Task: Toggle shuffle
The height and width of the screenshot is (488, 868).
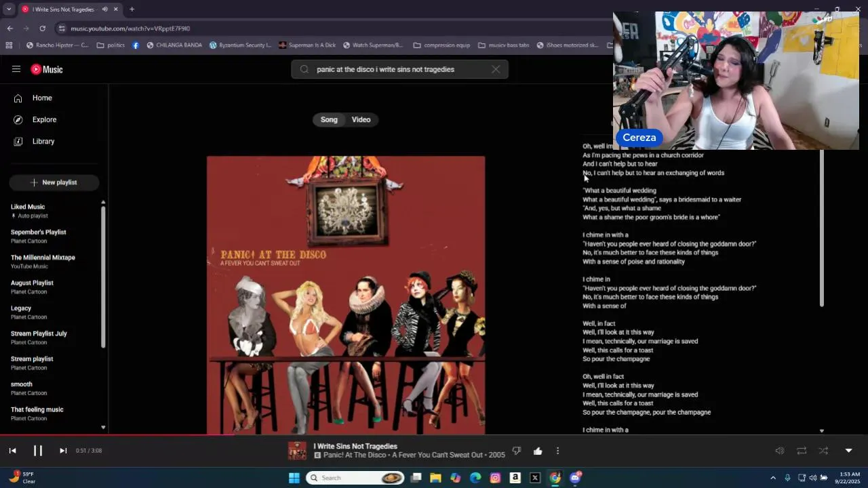Action: 823,451
